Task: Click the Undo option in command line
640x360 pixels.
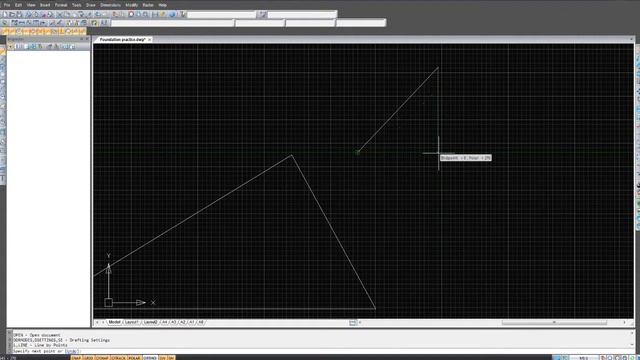Action: point(72,351)
